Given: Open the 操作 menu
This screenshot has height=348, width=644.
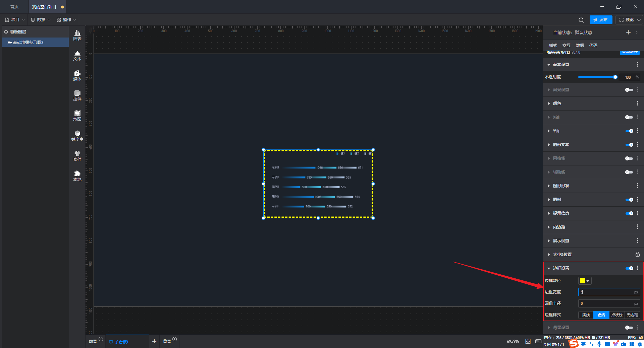Looking at the screenshot, I should click(x=66, y=20).
